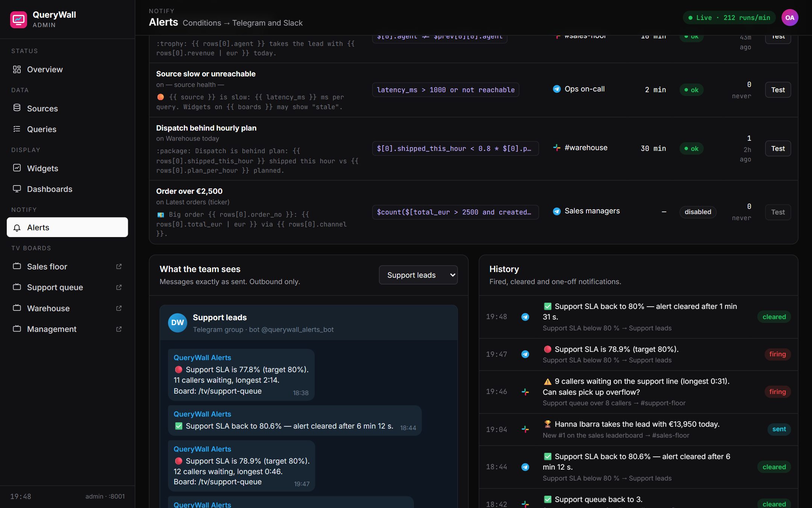Click the Telegram icon beside Sales managers
This screenshot has height=508, width=812.
[557, 211]
